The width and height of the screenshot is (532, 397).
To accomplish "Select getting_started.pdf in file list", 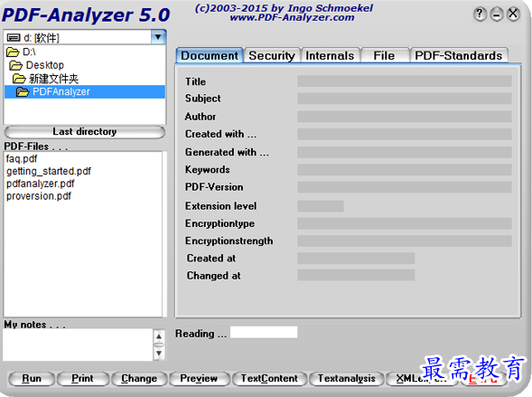I will (49, 171).
